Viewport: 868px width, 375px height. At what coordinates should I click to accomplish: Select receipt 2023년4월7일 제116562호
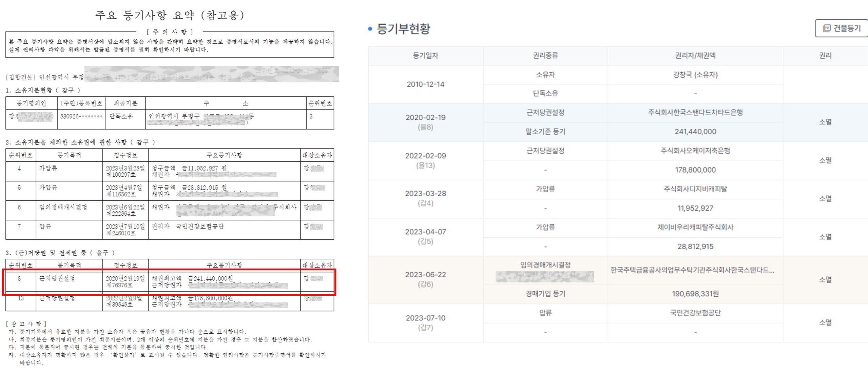pos(124,191)
